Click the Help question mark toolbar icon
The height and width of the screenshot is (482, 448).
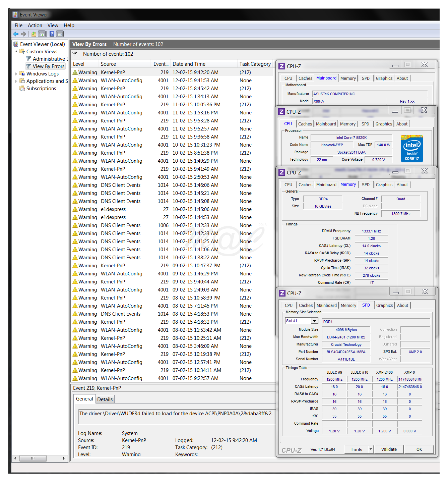click(52, 34)
